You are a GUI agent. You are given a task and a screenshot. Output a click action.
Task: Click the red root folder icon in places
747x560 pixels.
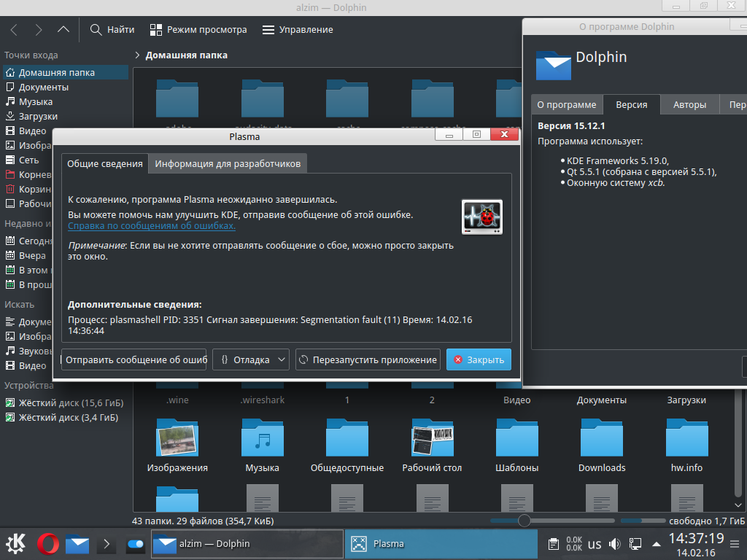click(10, 174)
